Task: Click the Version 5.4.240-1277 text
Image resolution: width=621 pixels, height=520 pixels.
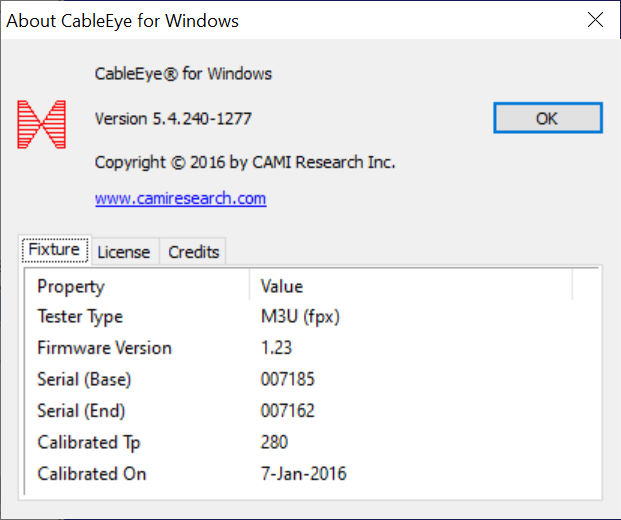Action: tap(173, 119)
